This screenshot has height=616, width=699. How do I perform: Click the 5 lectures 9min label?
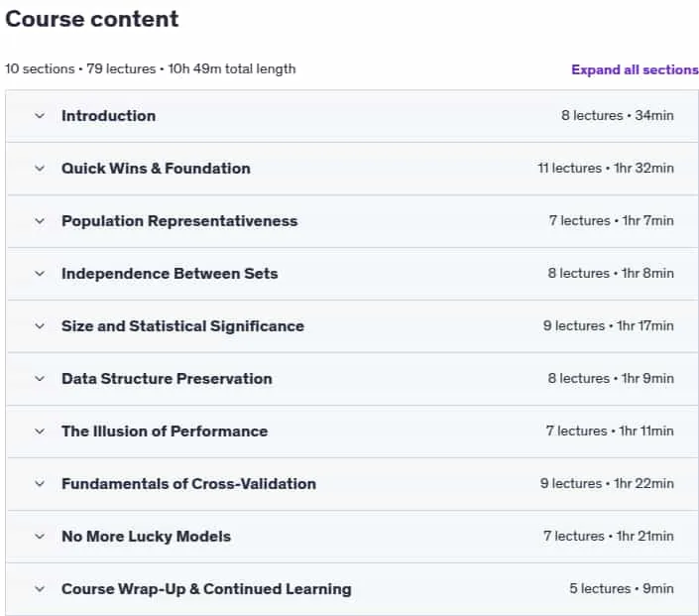click(x=622, y=589)
